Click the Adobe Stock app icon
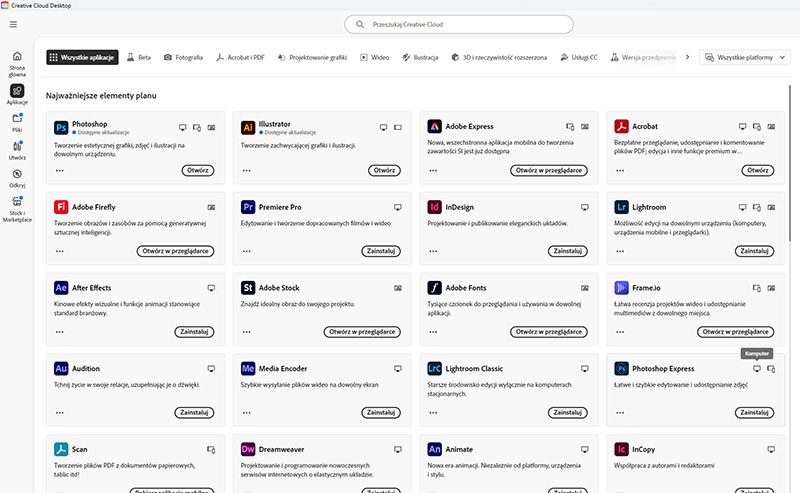800x493 pixels. pos(248,287)
